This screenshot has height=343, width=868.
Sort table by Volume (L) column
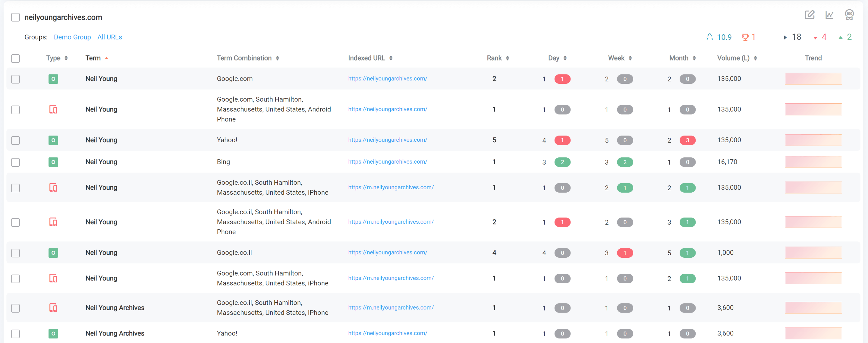tap(737, 58)
